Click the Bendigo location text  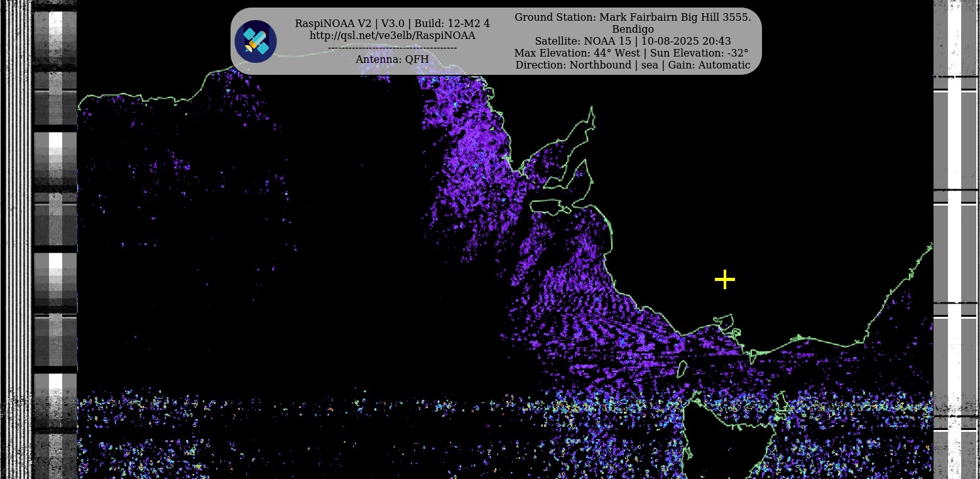click(x=633, y=30)
